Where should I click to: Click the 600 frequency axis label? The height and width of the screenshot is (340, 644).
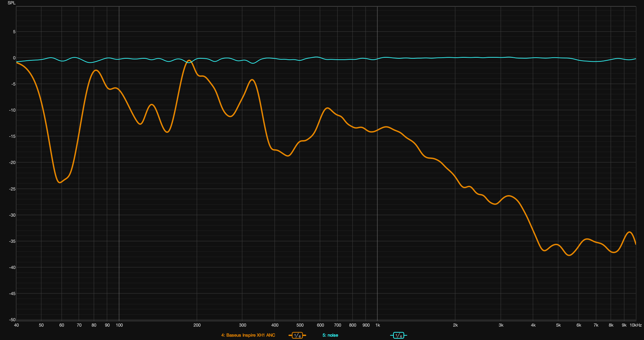coord(320,325)
